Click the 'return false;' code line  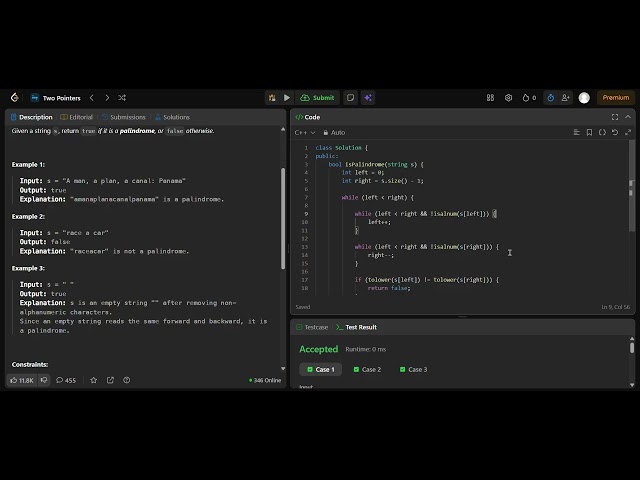(389, 288)
